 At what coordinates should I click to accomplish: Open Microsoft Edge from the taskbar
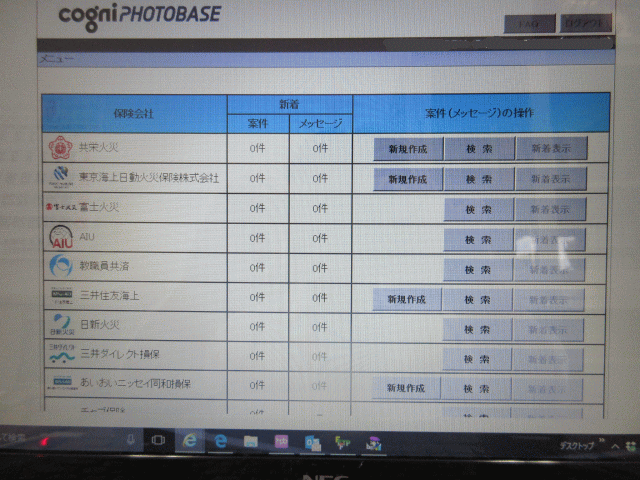(221, 441)
